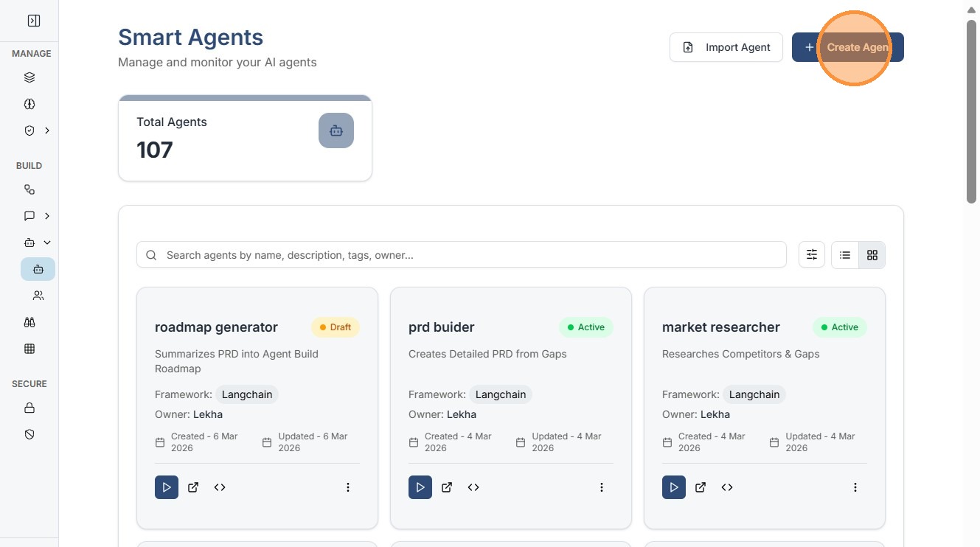Click the layers stack icon under Manage
The height and width of the screenshot is (547, 980).
coord(29,77)
